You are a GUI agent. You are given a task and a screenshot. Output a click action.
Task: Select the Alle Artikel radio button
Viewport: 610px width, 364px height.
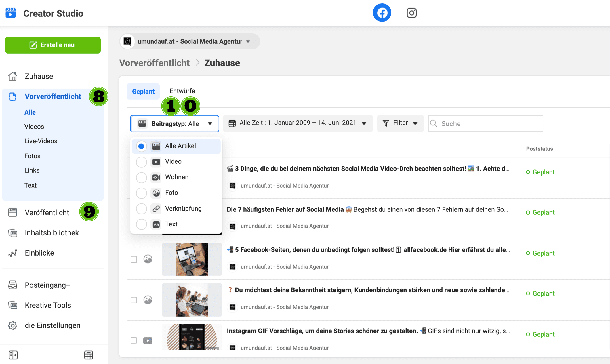141,146
